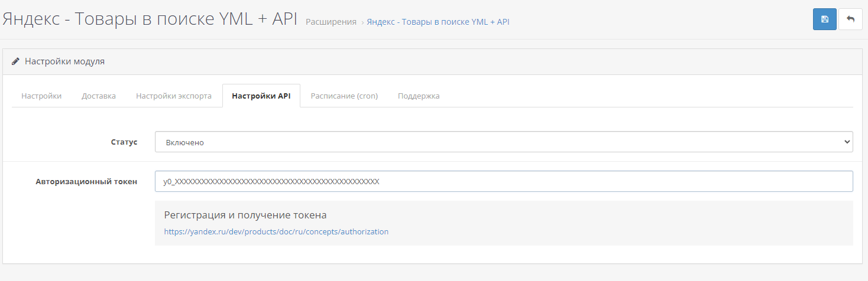The image size is (868, 281).
Task: Click the Настройки модуля panel heading text
Action: click(64, 61)
